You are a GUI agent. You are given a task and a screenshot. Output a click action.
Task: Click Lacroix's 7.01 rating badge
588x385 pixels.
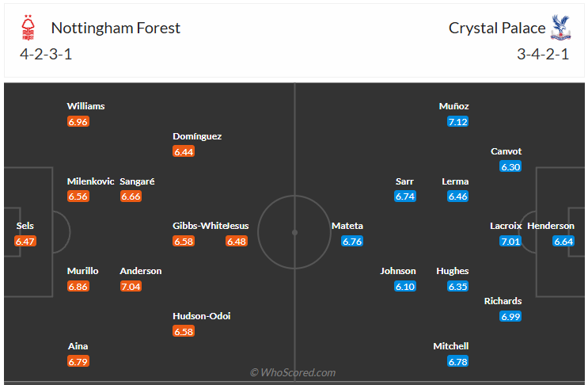[510, 242]
